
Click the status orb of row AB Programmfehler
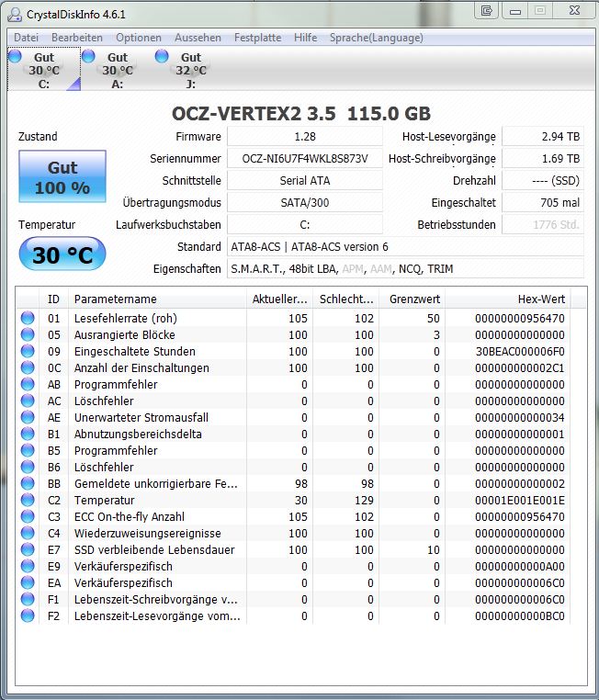[x=28, y=384]
